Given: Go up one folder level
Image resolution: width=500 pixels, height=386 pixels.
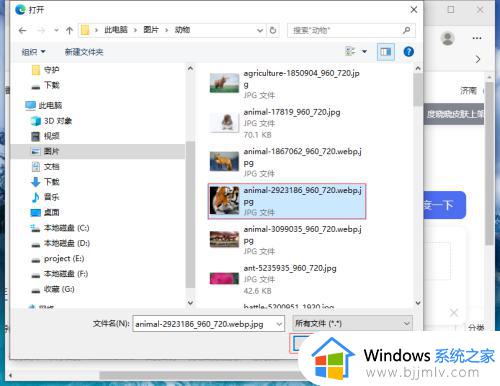Looking at the screenshot, I should (69, 31).
